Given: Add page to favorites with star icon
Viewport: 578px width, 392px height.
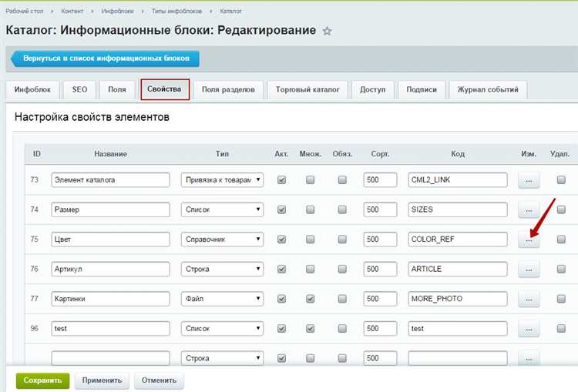Looking at the screenshot, I should coord(327,31).
